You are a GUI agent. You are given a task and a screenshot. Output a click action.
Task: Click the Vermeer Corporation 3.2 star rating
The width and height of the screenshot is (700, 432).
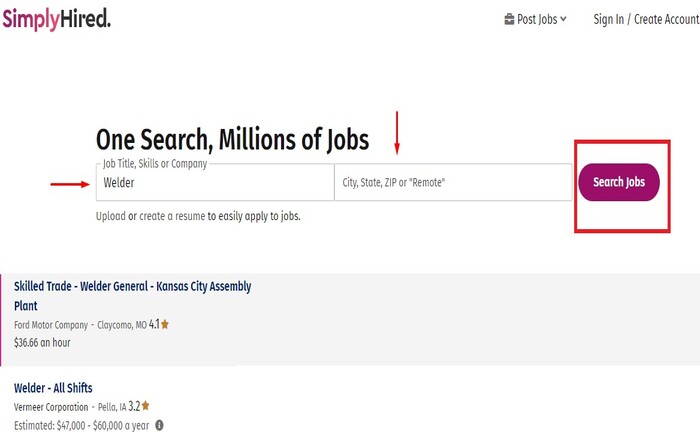pyautogui.click(x=139, y=406)
